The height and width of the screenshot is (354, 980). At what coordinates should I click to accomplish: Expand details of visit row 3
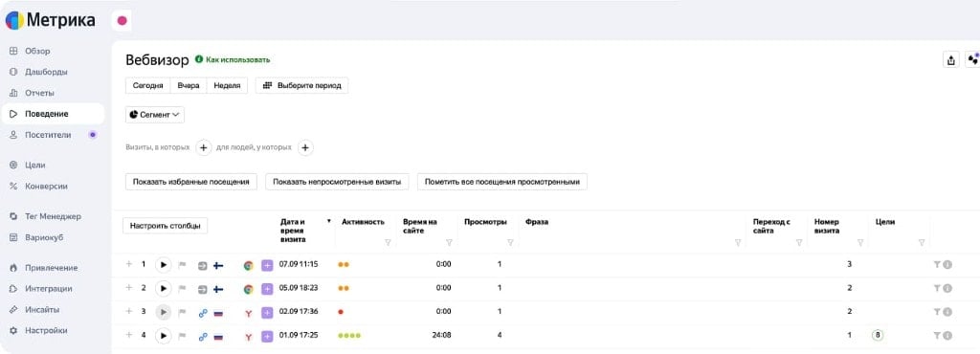click(x=129, y=311)
